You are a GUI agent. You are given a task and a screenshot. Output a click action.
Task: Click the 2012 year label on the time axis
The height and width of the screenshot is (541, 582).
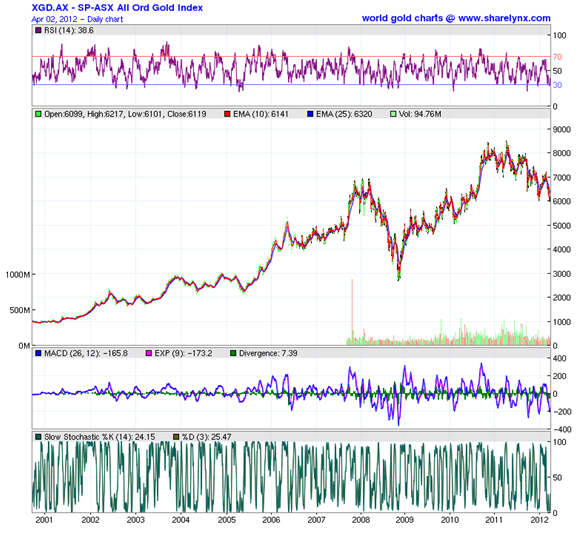pyautogui.click(x=539, y=520)
